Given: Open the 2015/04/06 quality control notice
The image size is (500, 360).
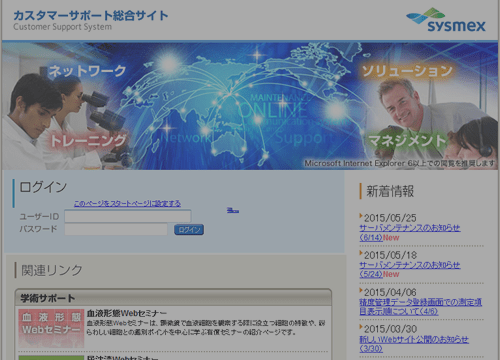Looking at the screenshot, I should point(420,307).
